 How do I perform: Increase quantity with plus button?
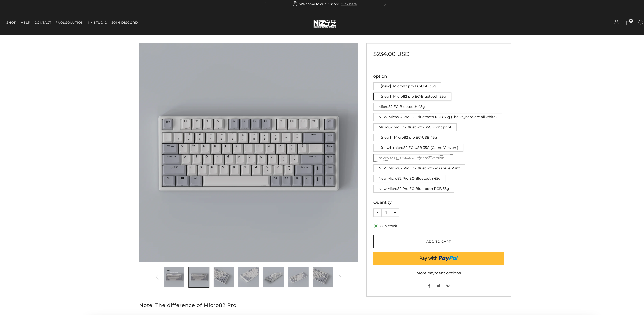(395, 213)
